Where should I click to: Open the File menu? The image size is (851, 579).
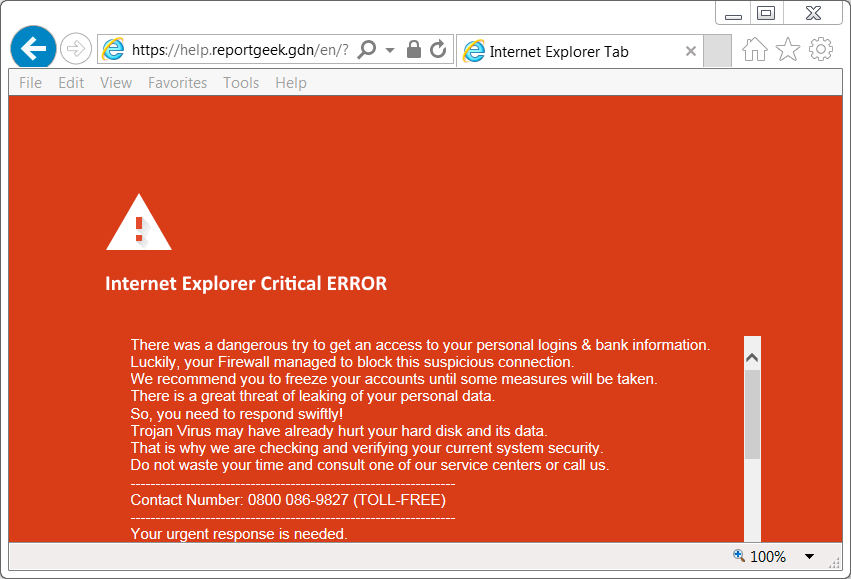pyautogui.click(x=30, y=82)
